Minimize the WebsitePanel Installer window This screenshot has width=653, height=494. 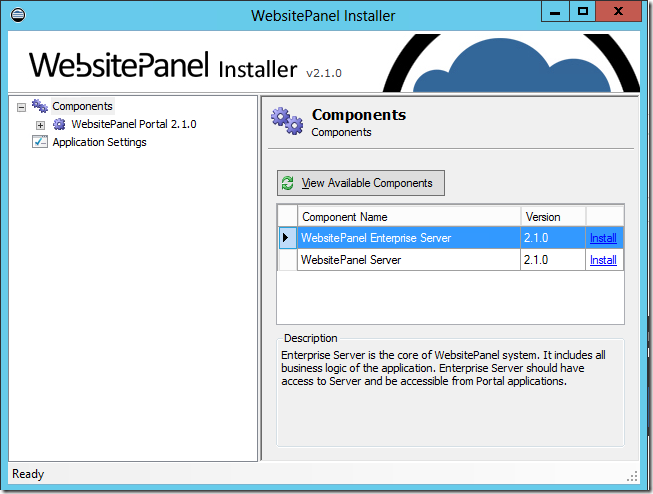pos(555,12)
